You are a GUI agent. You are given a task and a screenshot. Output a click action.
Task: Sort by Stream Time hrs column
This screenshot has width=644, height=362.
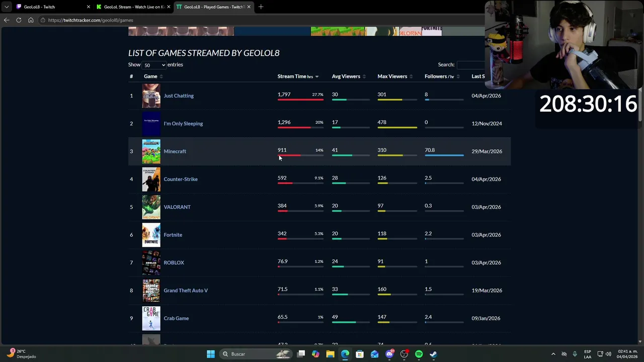point(298,76)
